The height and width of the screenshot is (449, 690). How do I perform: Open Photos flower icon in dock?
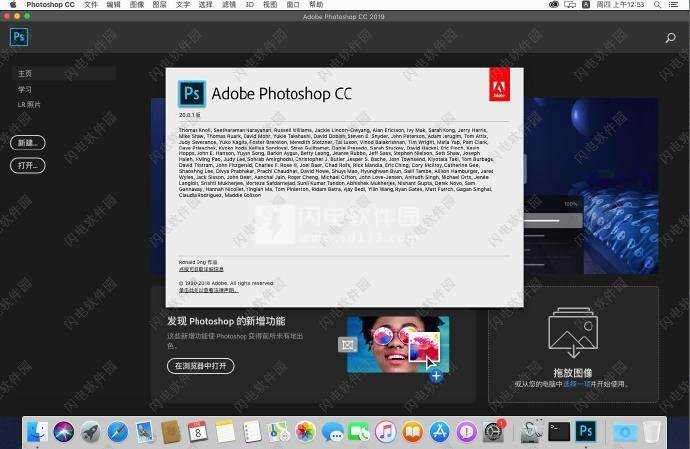tap(305, 432)
